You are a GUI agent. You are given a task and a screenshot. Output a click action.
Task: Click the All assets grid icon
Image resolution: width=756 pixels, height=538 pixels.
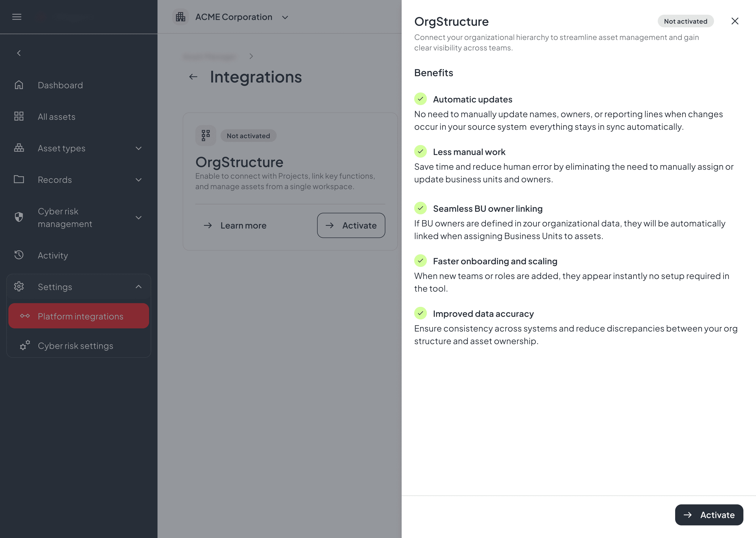point(19,116)
